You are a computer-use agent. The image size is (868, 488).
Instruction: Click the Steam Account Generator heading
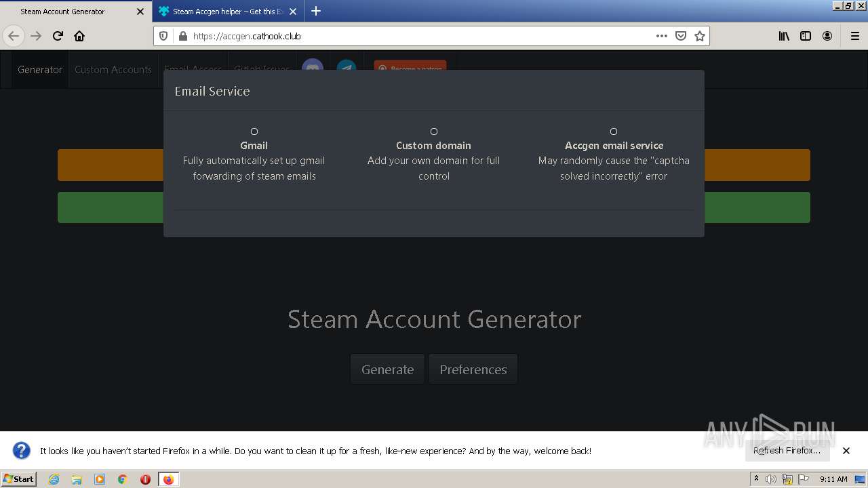[434, 319]
